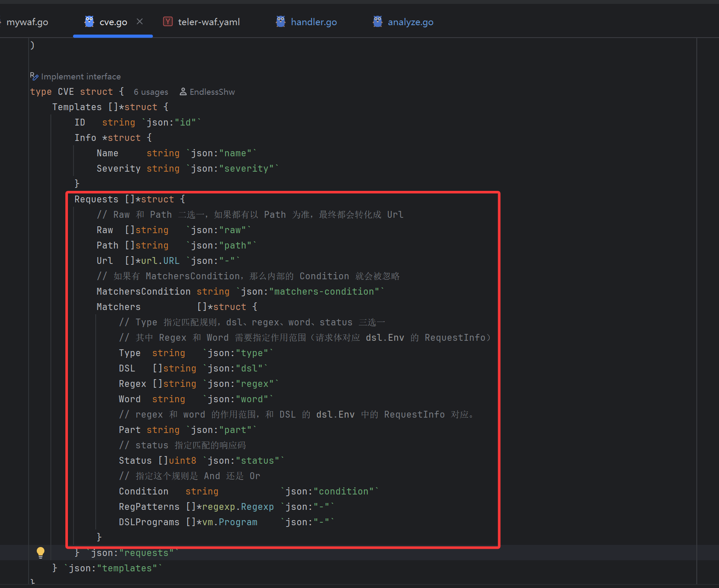Click the Implement interface gutter icon
This screenshot has height=588, width=719.
(34, 76)
